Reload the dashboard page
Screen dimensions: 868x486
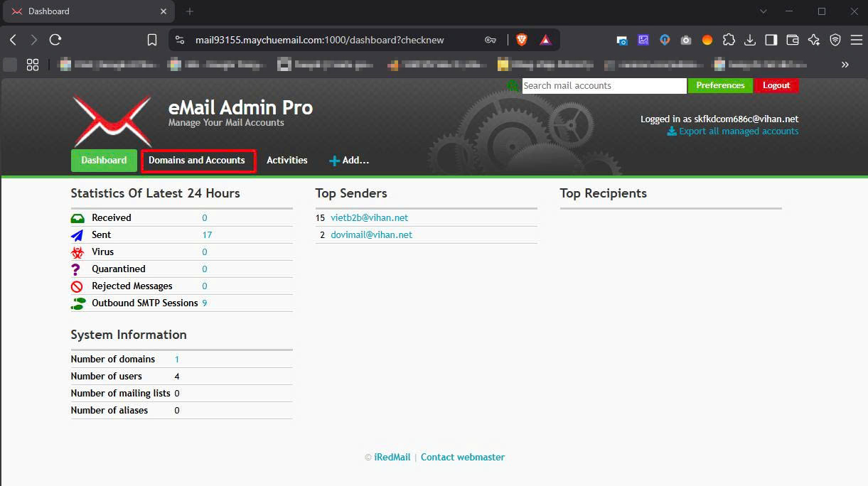[55, 40]
